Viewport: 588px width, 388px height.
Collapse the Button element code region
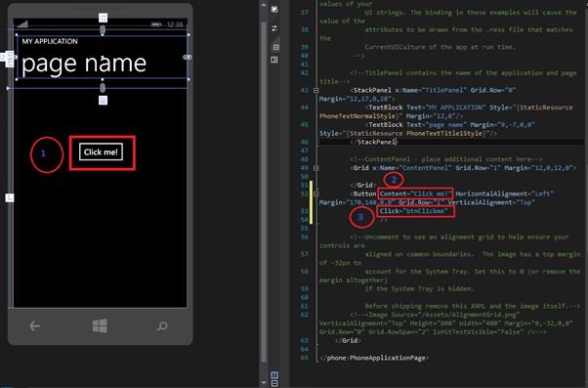pos(316,194)
